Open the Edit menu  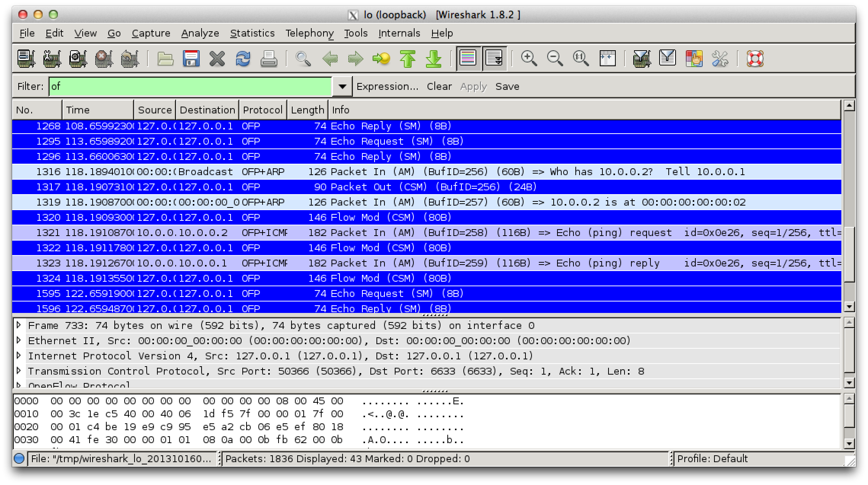(x=54, y=33)
